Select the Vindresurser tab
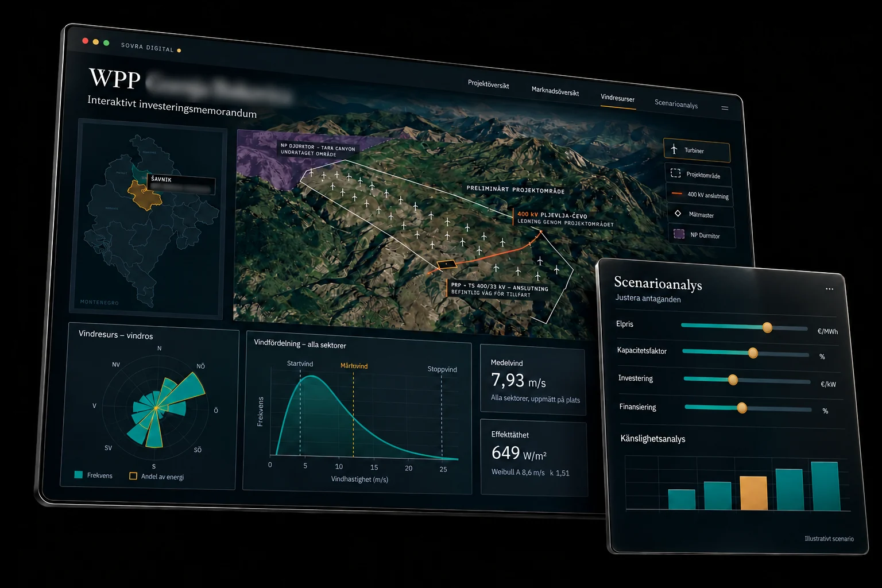 (618, 98)
